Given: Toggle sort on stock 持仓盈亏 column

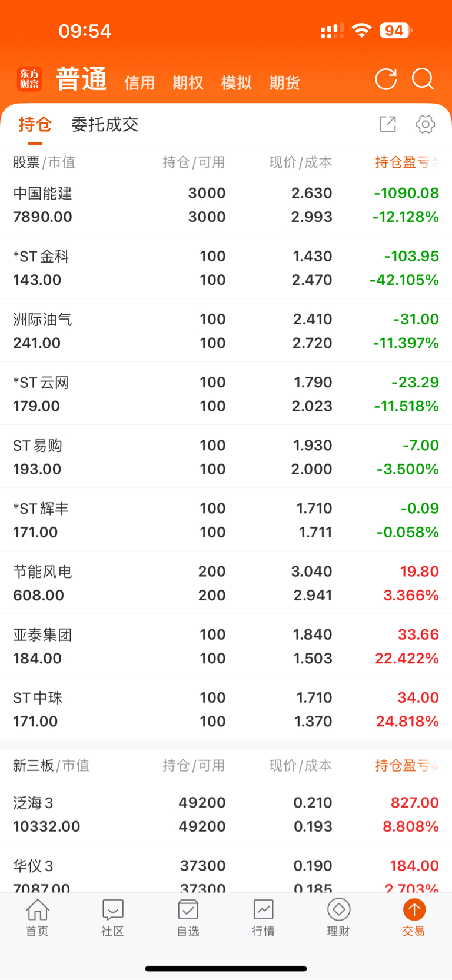Looking at the screenshot, I should tap(407, 162).
